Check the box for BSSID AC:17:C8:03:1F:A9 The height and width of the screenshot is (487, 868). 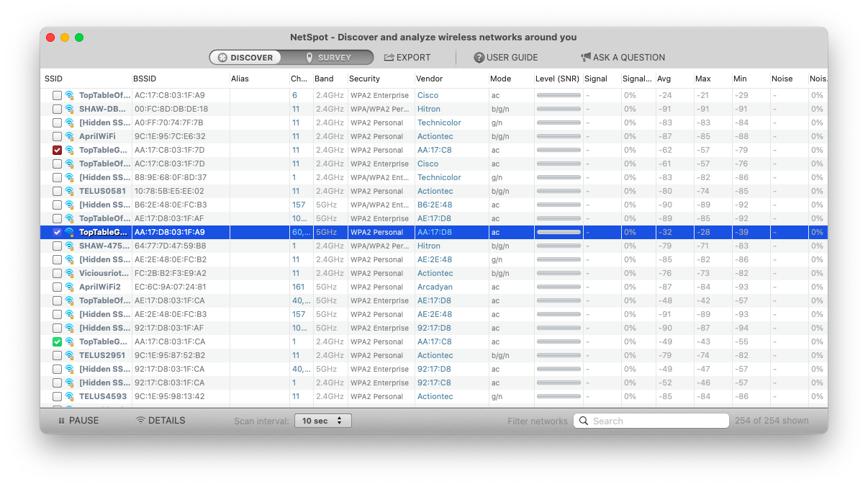tap(57, 95)
